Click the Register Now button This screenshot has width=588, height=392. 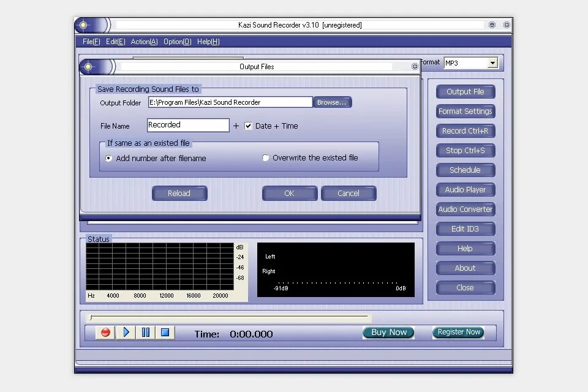[x=458, y=333]
